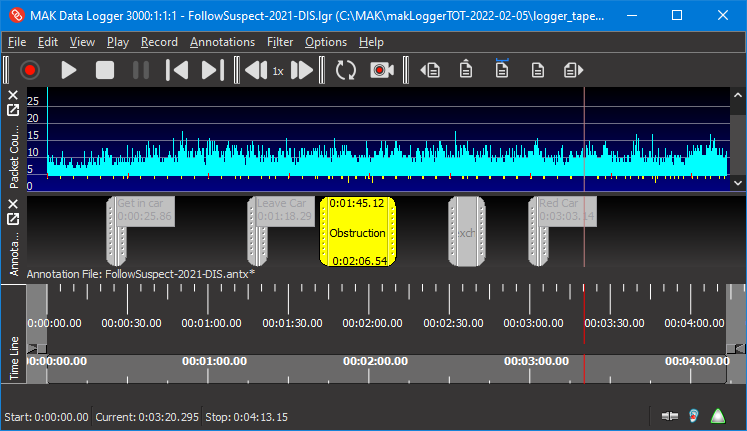
Task: Close the Packet Count panel
Action: pyautogui.click(x=13, y=94)
